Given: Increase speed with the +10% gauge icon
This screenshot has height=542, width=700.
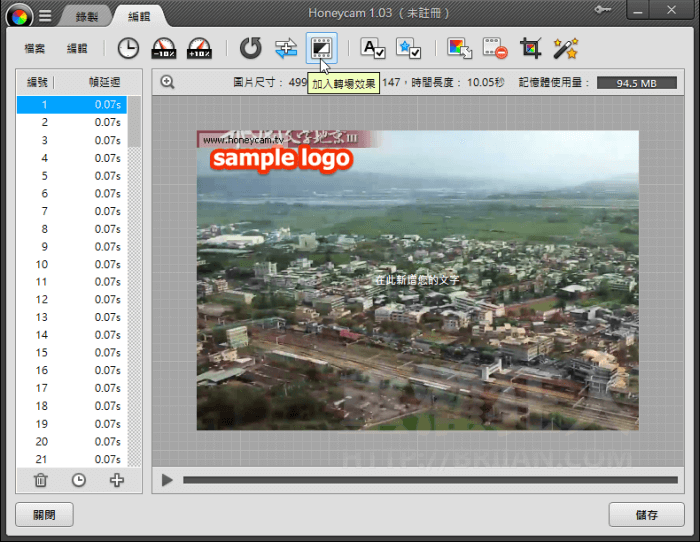Looking at the screenshot, I should click(198, 48).
